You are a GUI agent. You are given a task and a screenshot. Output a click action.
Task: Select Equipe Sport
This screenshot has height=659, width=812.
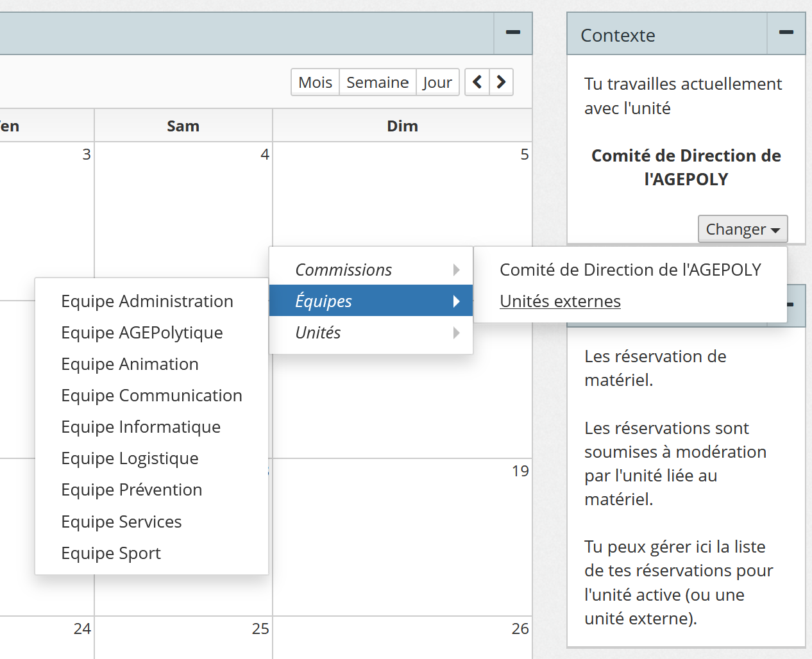111,553
